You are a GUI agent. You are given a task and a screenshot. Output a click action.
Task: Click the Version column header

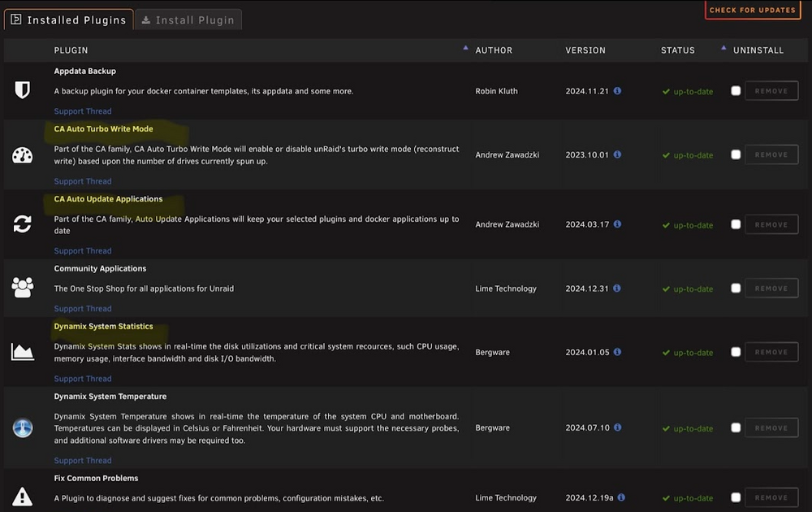tap(585, 50)
